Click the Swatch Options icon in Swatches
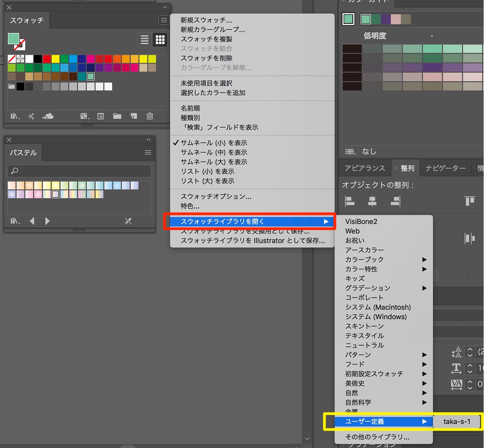Screen dimensions: 484x448 pos(101,116)
